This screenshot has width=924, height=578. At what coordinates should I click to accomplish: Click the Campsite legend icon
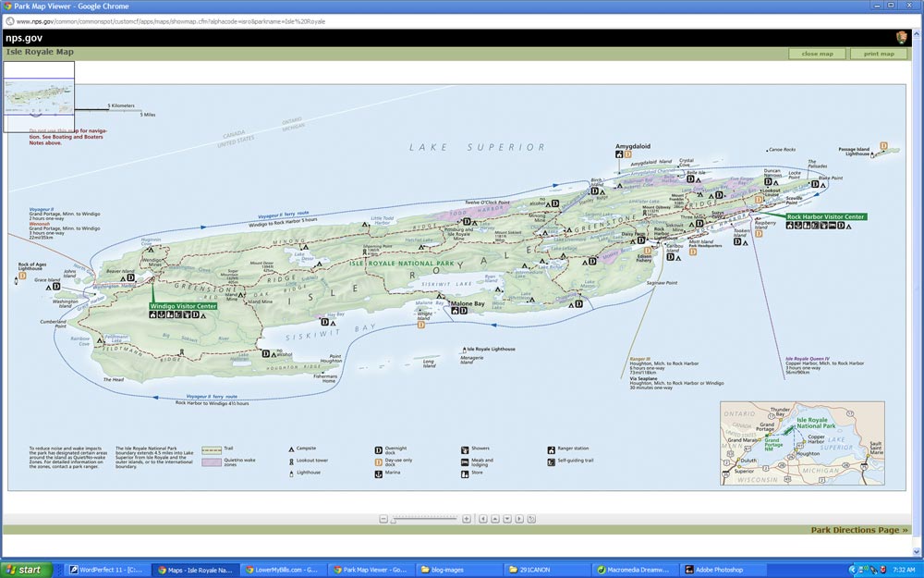point(291,449)
